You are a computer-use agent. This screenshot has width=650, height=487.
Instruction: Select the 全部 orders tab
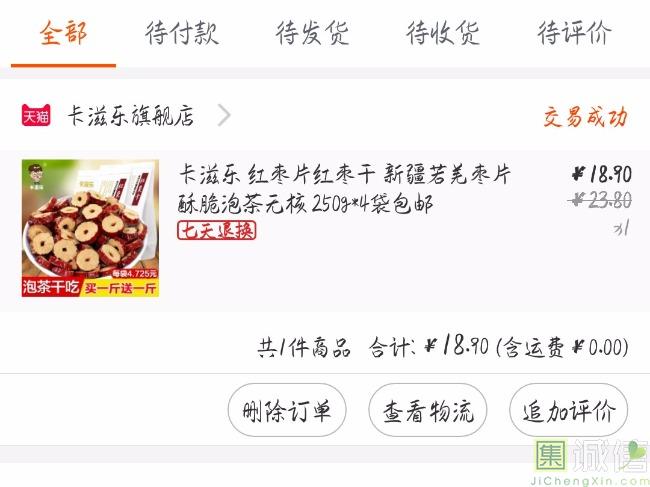coord(63,33)
